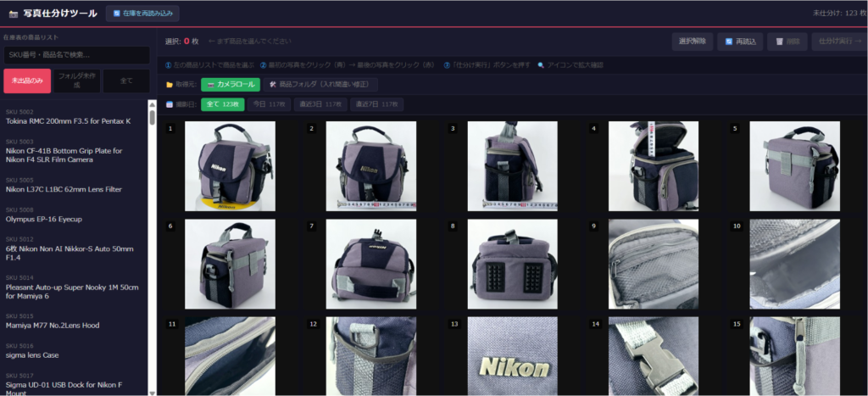Select SKU 5003 Nikon CF-41B Grip Plate

[75, 151]
